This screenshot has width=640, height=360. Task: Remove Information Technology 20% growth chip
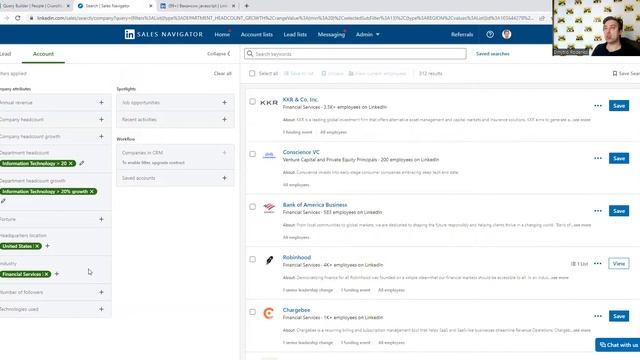point(92,191)
